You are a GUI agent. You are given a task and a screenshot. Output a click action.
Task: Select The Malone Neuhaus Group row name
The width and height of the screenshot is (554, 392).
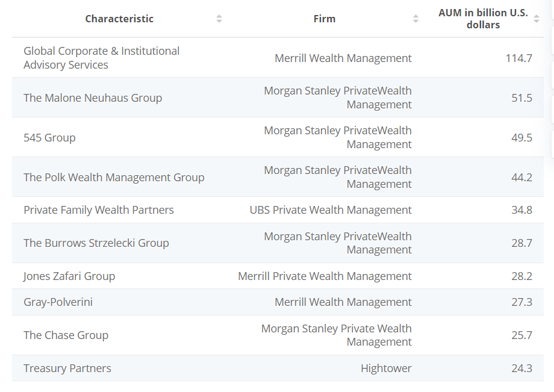tap(93, 98)
